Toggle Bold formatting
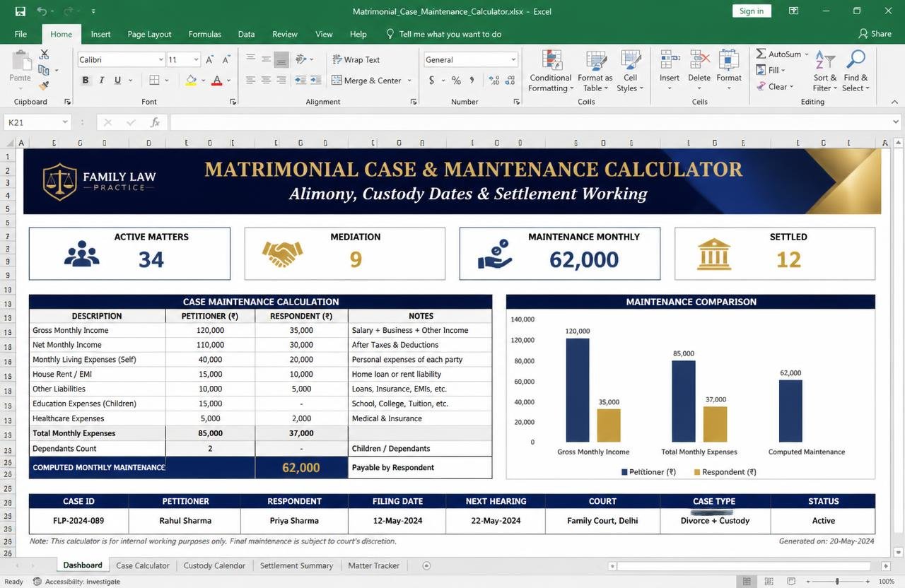Image resolution: width=905 pixels, height=588 pixels. coord(86,81)
